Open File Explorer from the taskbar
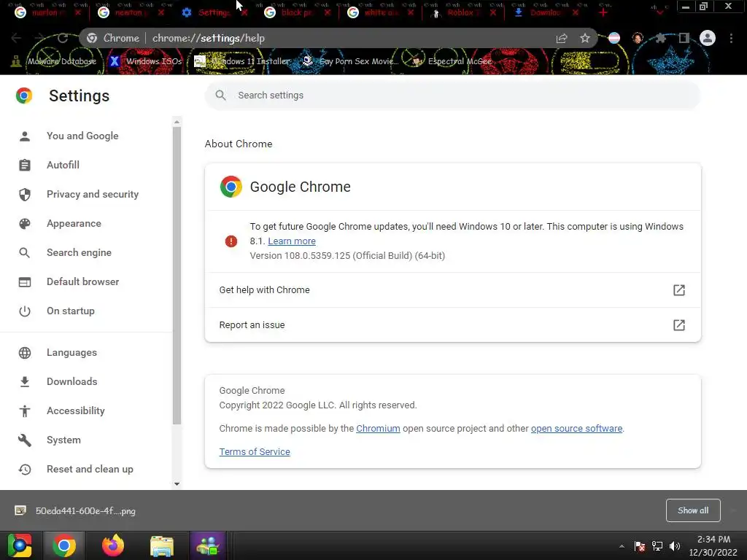The width and height of the screenshot is (747, 560). [x=162, y=545]
